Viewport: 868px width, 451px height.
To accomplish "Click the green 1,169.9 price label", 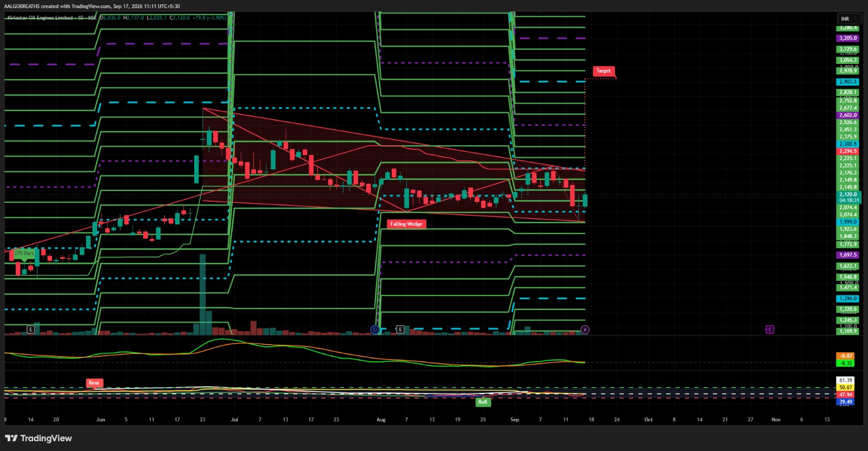I will 848,331.
